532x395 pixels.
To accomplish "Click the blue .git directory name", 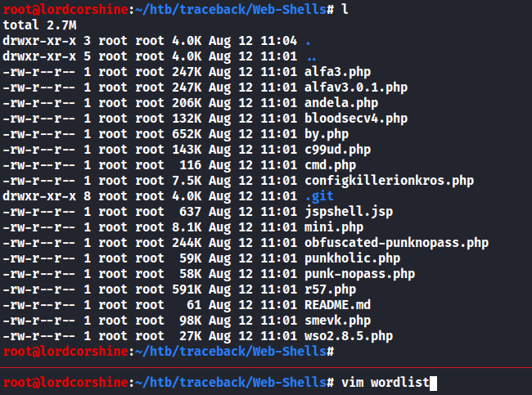I will [x=318, y=195].
